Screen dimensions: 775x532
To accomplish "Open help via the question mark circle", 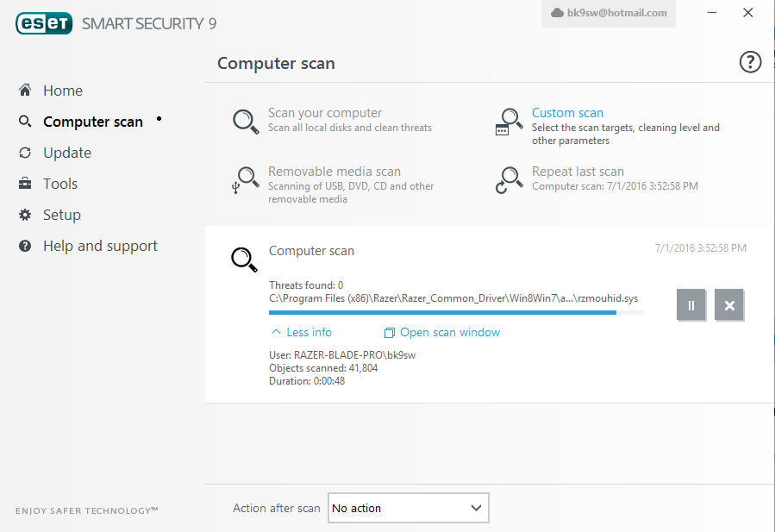I will pos(750,62).
